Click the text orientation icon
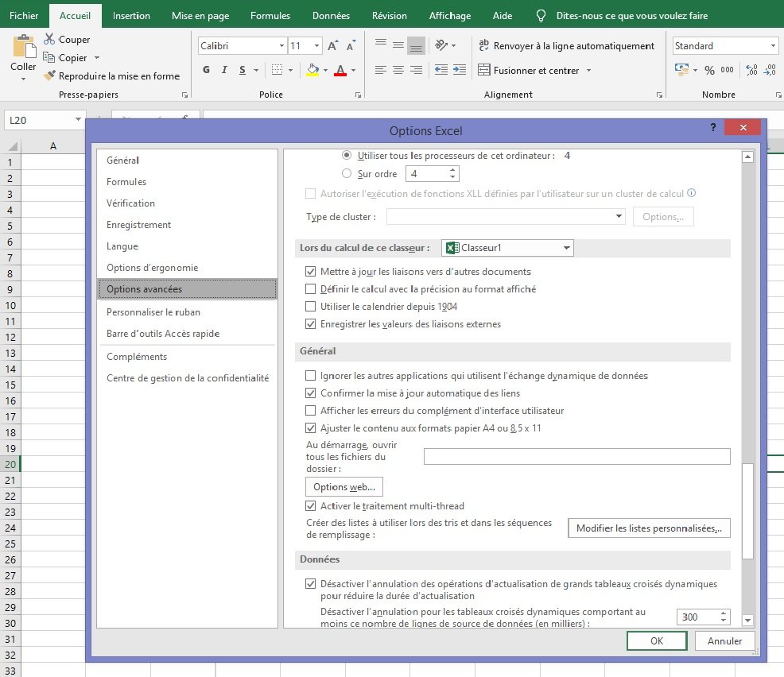Image resolution: width=784 pixels, height=677 pixels. 441,45
